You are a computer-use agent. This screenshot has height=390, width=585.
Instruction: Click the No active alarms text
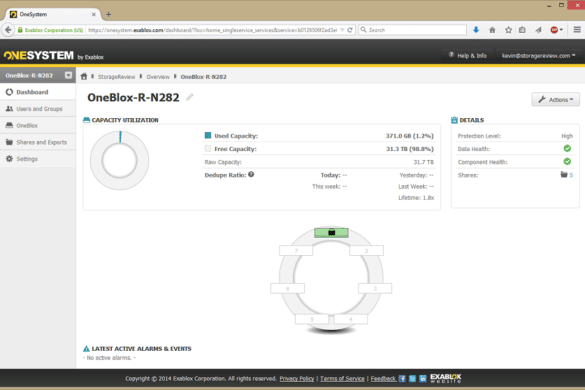point(109,358)
